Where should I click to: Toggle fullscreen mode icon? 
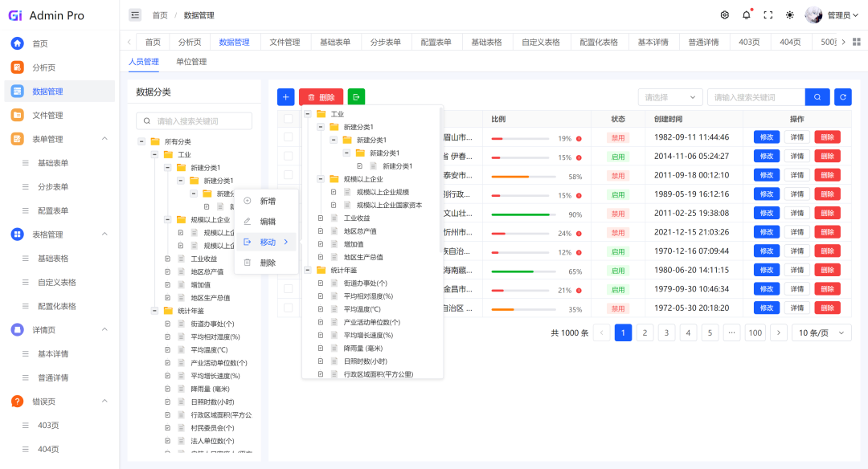pyautogui.click(x=768, y=15)
